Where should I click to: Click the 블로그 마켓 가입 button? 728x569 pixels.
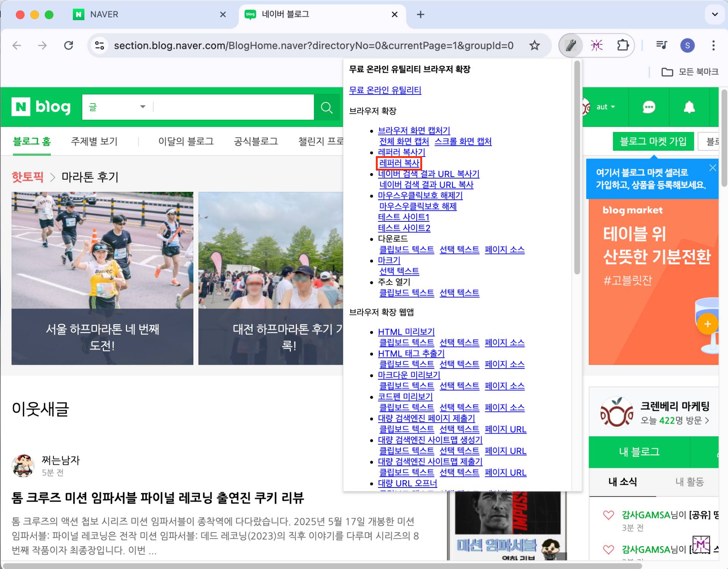tap(653, 141)
